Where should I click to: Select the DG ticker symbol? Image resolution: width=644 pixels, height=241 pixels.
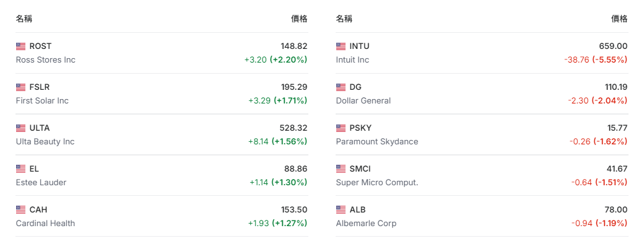coord(355,87)
